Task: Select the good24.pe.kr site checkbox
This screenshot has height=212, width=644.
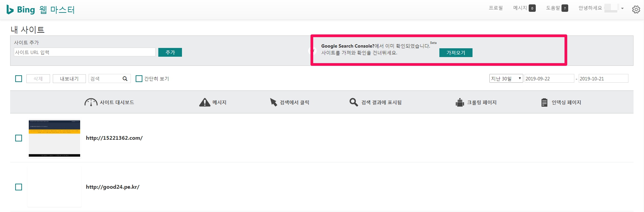Action: pos(19,187)
